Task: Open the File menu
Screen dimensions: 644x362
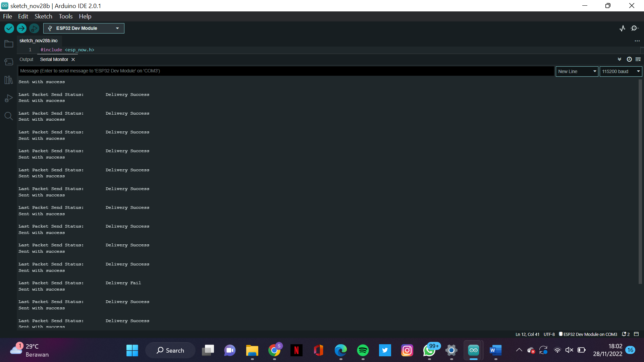Action: coord(7,16)
